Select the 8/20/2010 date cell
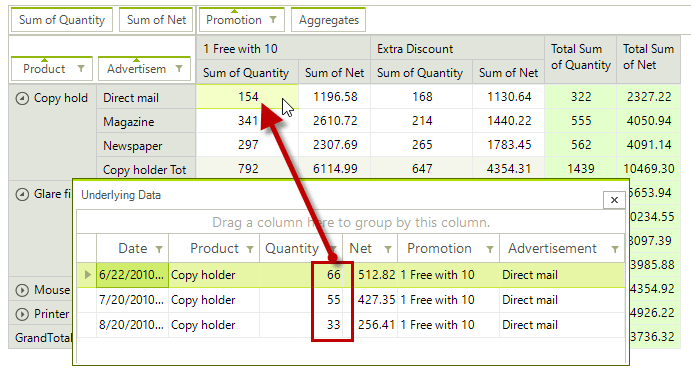Image resolution: width=691 pixels, height=374 pixels. point(132,325)
